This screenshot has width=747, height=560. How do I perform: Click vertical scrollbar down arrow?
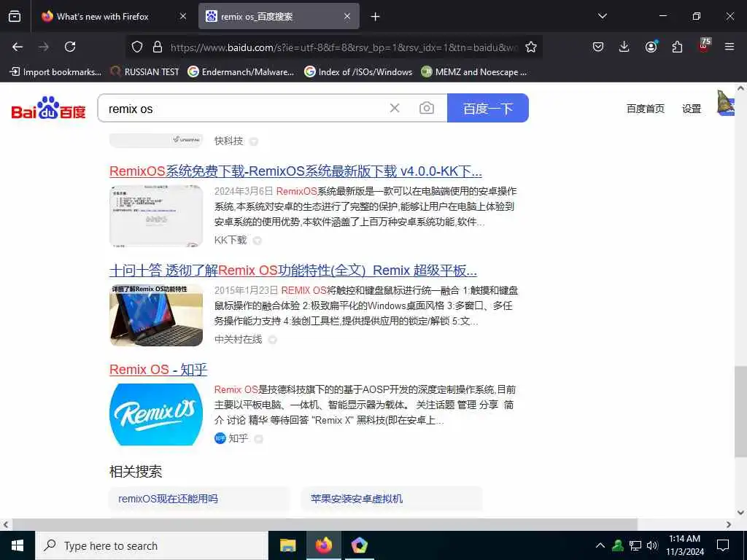(x=741, y=513)
